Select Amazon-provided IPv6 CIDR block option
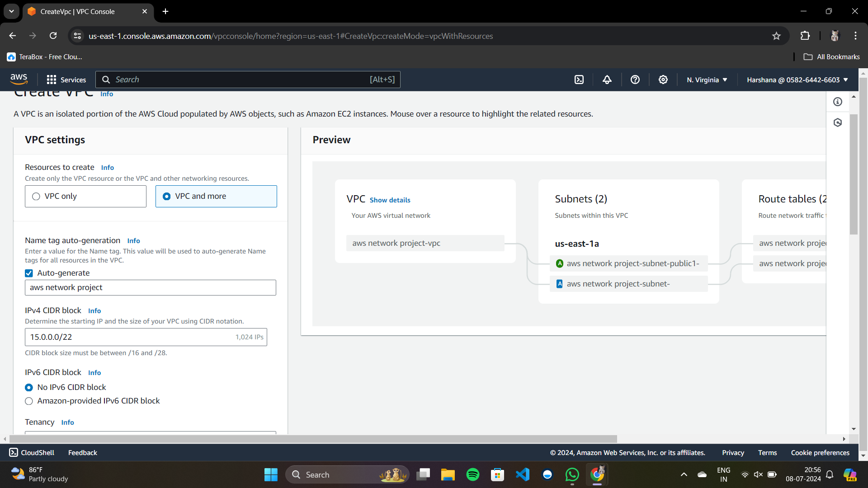The image size is (868, 488). [29, 401]
